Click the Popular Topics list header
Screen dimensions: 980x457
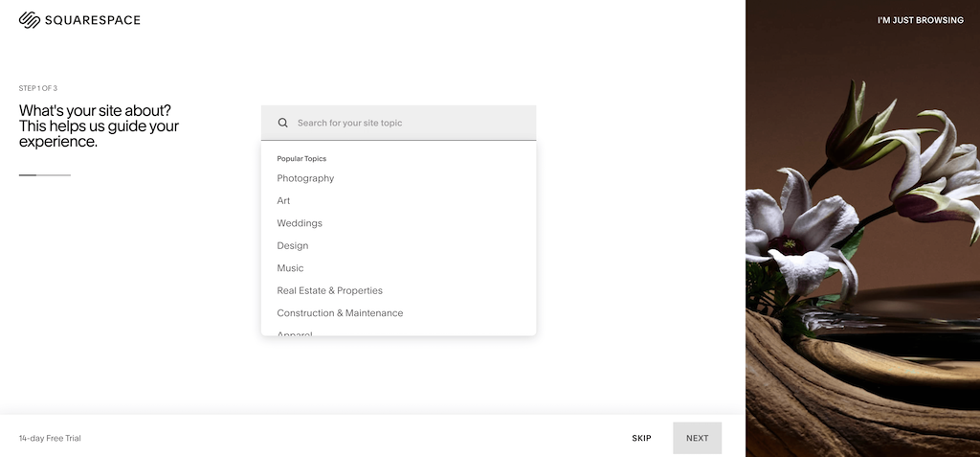(x=301, y=158)
